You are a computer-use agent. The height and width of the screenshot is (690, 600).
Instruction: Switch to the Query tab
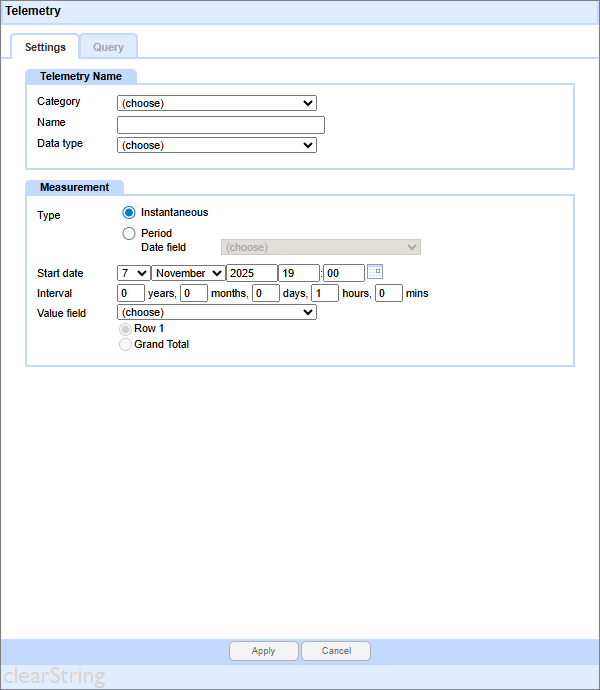pos(108,47)
